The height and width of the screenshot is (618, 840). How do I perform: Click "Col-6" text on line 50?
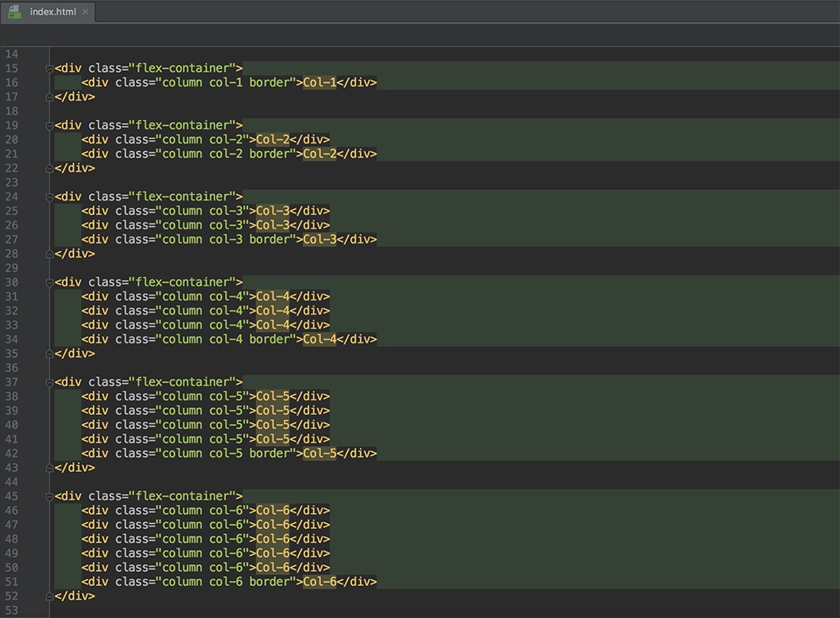[273, 568]
